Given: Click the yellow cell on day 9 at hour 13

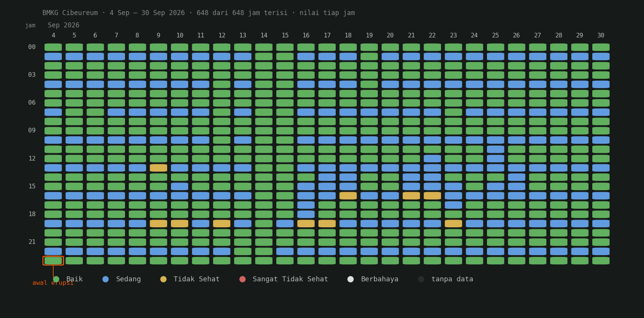Looking at the screenshot, I should click(x=159, y=168).
